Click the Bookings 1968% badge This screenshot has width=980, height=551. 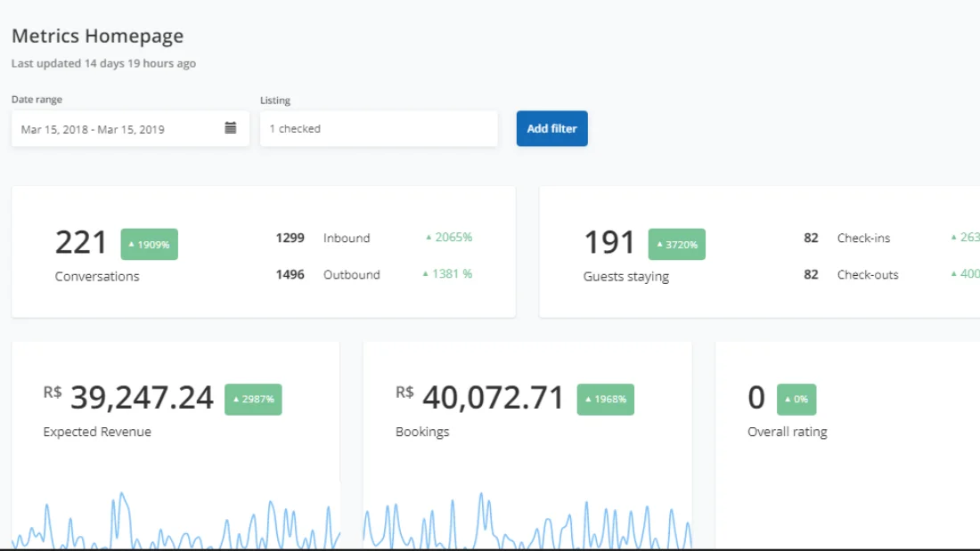[606, 399]
